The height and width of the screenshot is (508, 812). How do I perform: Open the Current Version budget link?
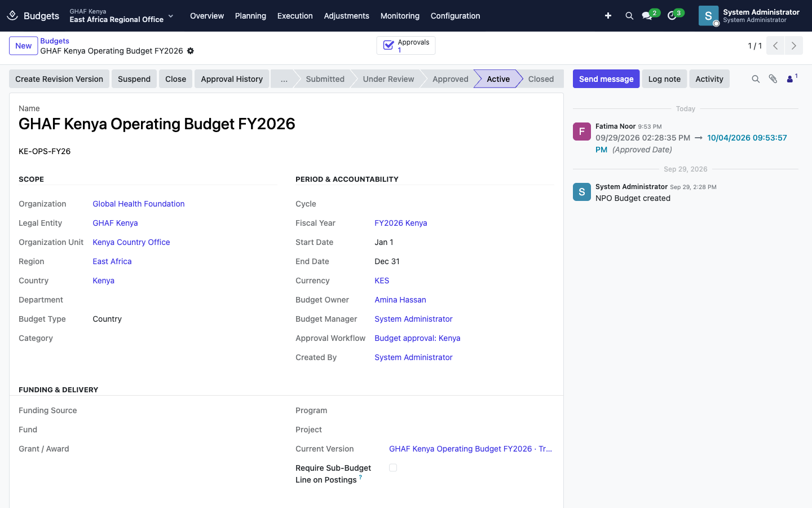click(470, 449)
